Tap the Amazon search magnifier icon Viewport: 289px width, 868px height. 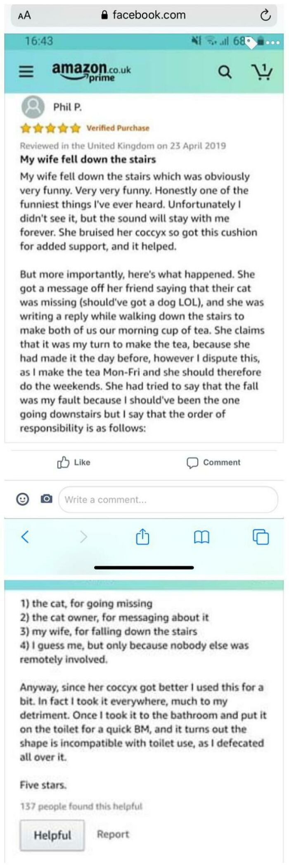tap(224, 72)
